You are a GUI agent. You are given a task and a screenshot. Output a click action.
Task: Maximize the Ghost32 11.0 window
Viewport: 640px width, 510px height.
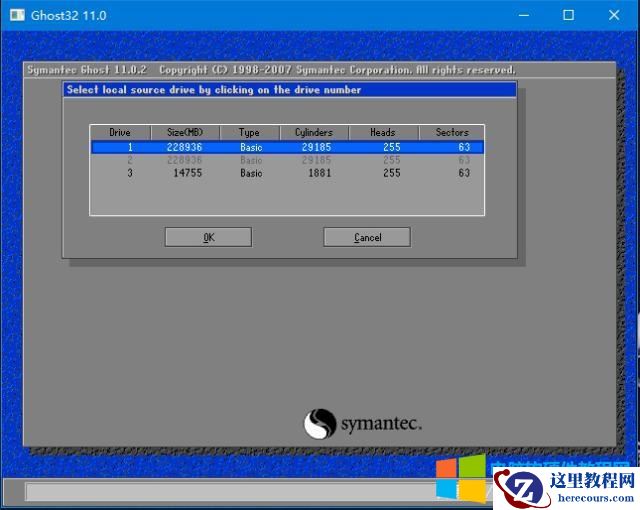point(569,16)
